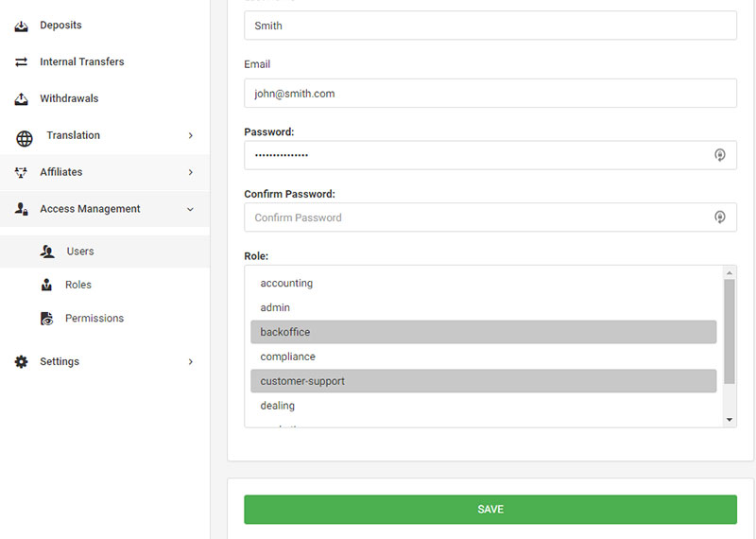Collapse the Access Management section
This screenshot has width=756, height=539.
pos(190,209)
